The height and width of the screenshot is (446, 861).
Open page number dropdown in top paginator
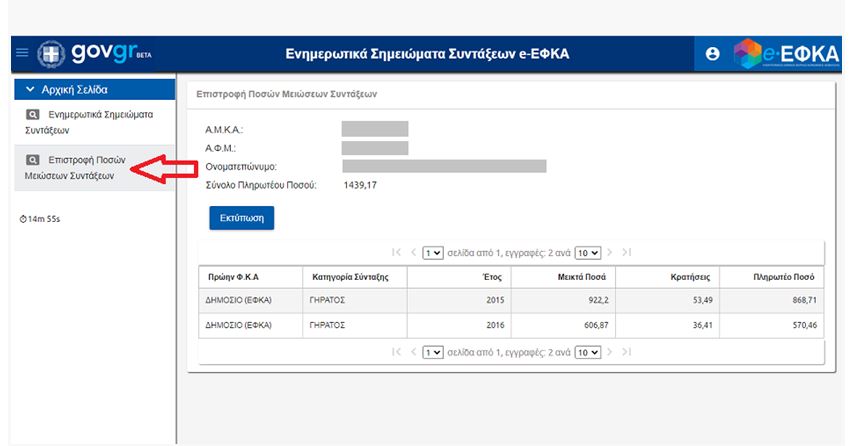433,253
